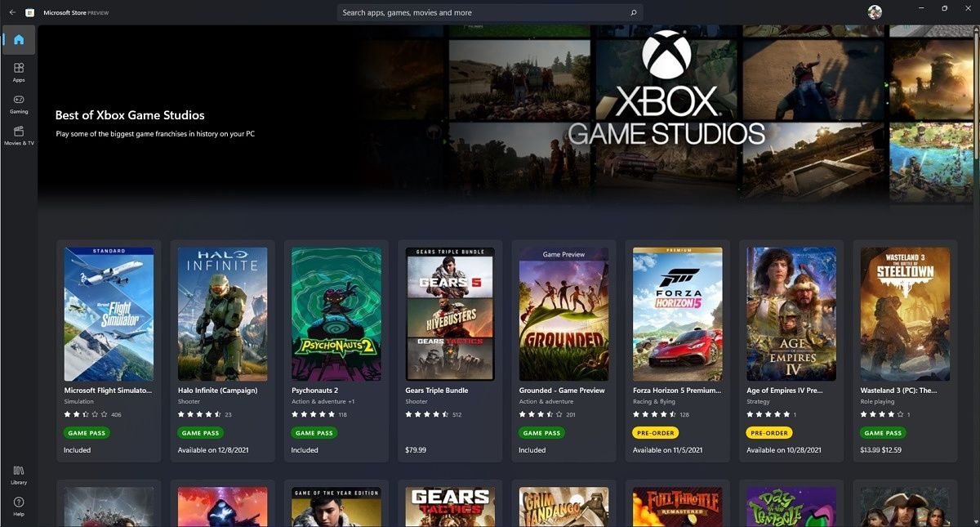
Task: Click the Game Pass badge under Psychonauts 2
Action: pos(314,433)
